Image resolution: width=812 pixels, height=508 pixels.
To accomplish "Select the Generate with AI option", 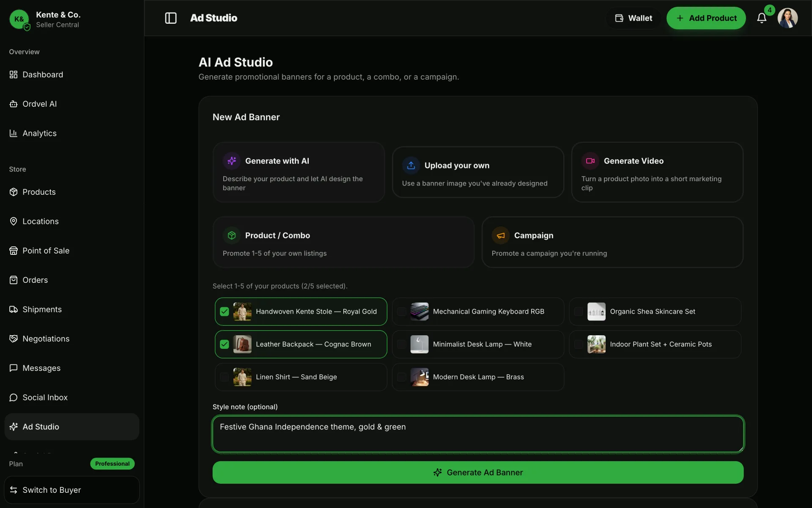I will click(x=299, y=172).
